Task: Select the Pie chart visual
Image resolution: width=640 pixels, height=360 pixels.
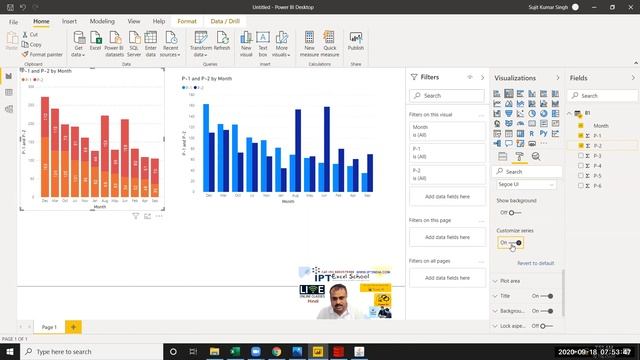Action: [532, 113]
